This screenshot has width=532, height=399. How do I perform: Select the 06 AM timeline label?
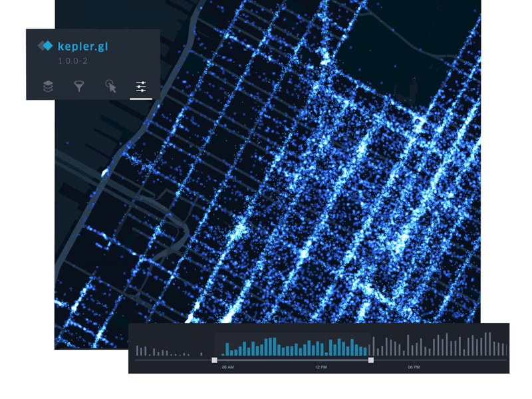[x=226, y=366]
